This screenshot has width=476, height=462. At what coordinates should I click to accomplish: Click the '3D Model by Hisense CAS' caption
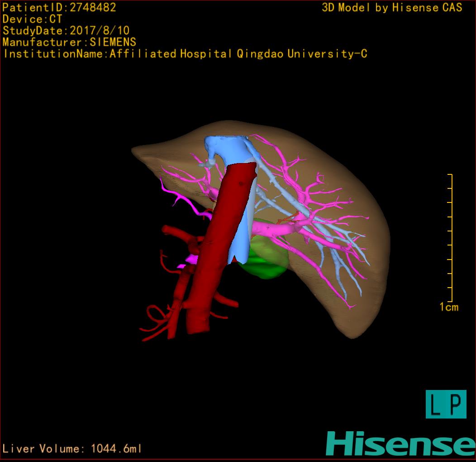tap(392, 8)
